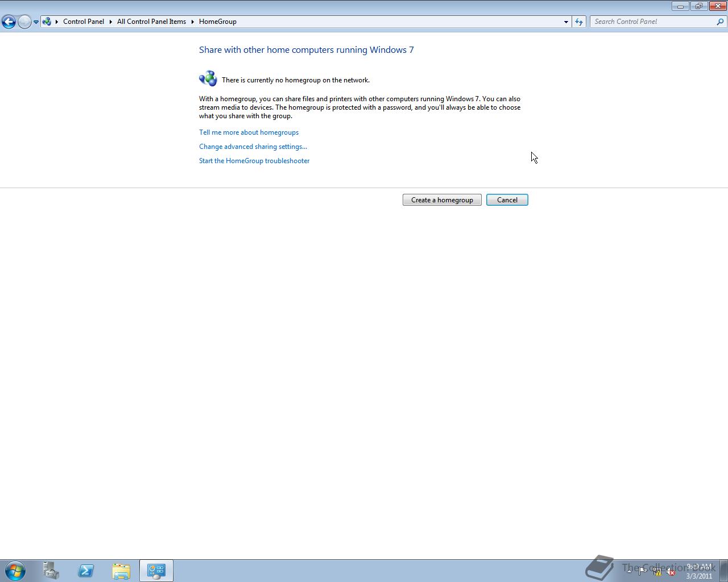
Task: Launch Windows PowerShell from taskbar
Action: 86,571
